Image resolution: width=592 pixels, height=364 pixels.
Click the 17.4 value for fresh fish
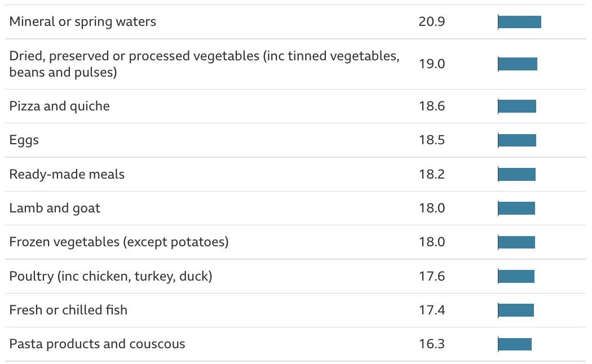[x=432, y=310]
